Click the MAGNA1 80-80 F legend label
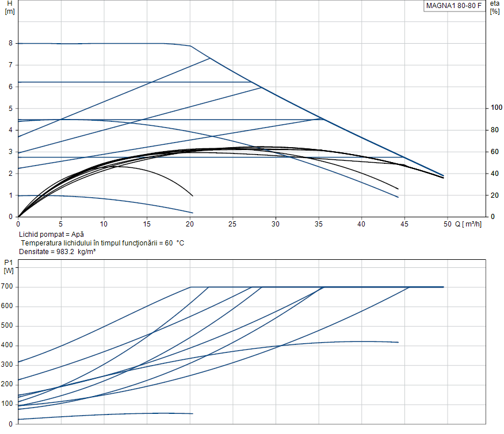The width and height of the screenshot is (504, 434). (454, 6)
